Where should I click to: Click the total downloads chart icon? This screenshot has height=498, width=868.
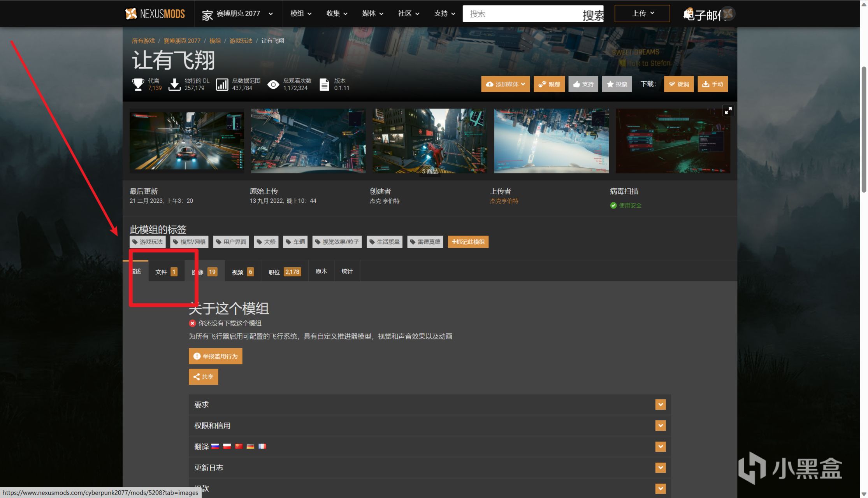point(222,84)
